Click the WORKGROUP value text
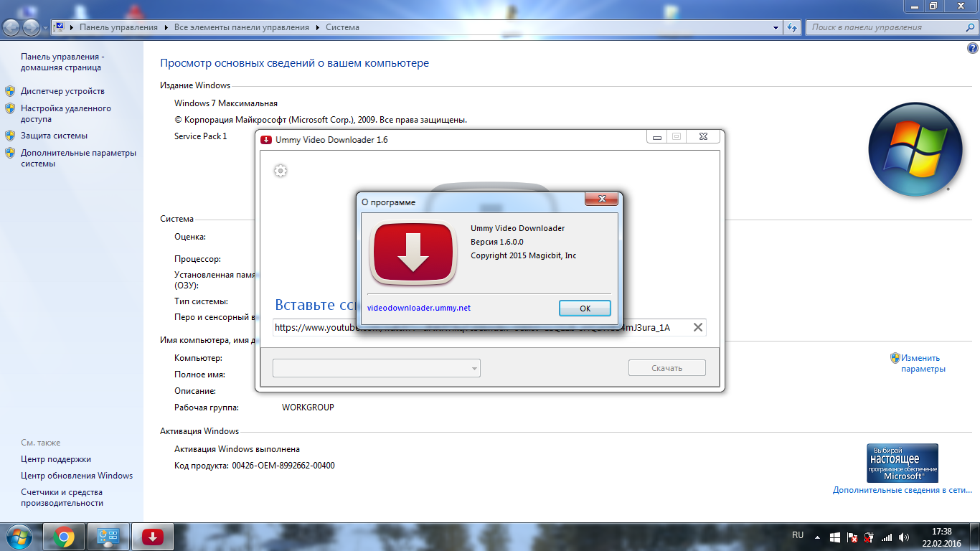 point(308,408)
